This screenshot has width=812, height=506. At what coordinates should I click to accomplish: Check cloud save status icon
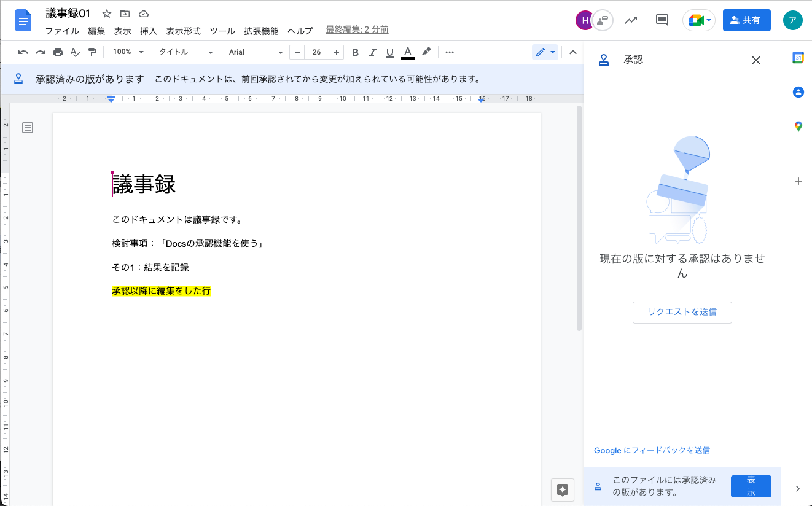[x=144, y=14]
